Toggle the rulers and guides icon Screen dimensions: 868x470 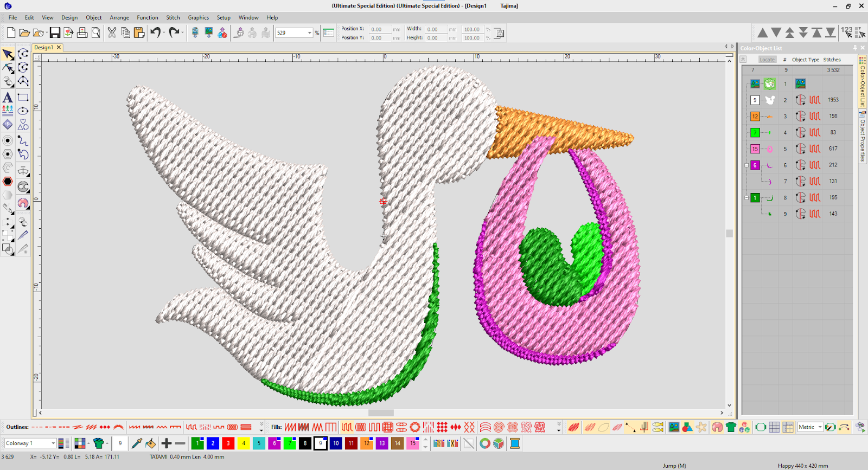click(788, 427)
